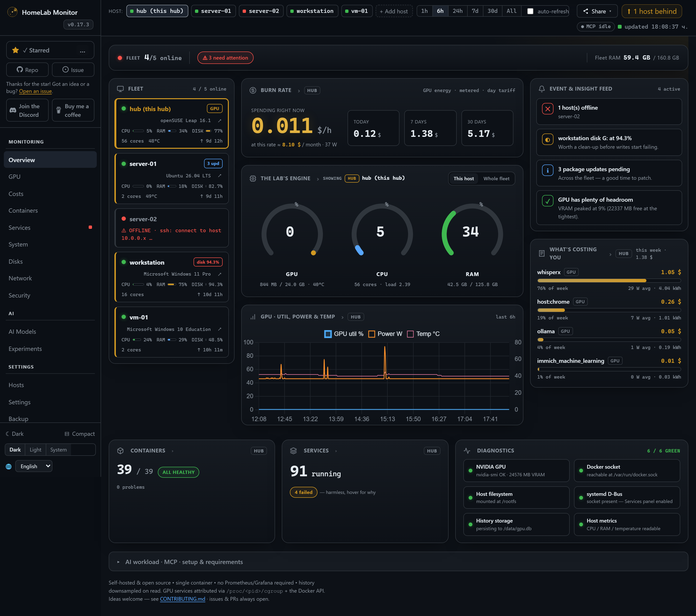This screenshot has height=616, width=696.
Task: Select server-02 host chip in top bar
Action: 261,11
